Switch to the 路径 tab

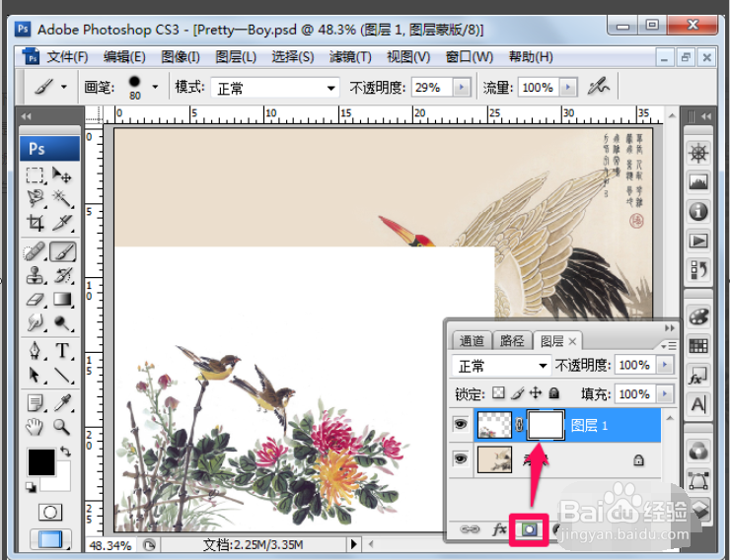point(512,341)
